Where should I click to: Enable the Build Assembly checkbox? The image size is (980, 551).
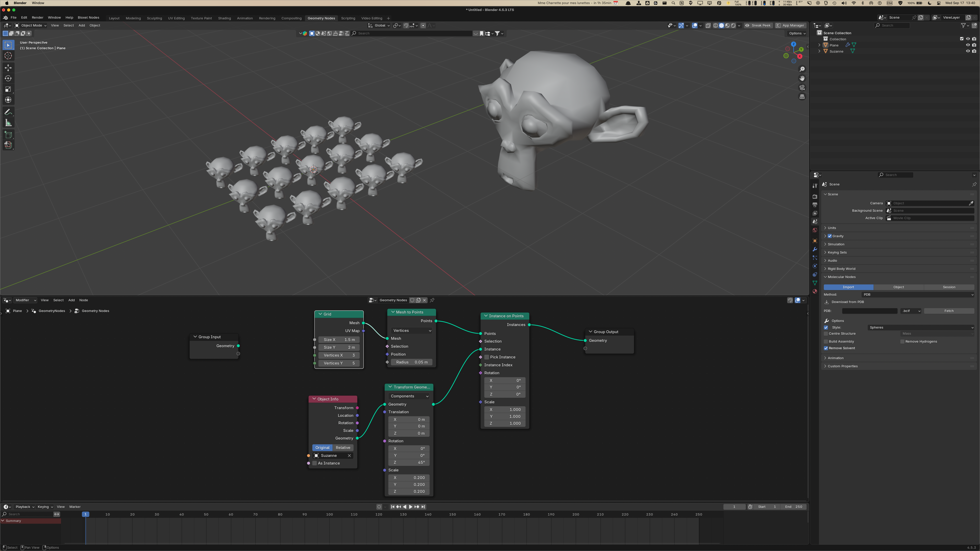tap(826, 342)
